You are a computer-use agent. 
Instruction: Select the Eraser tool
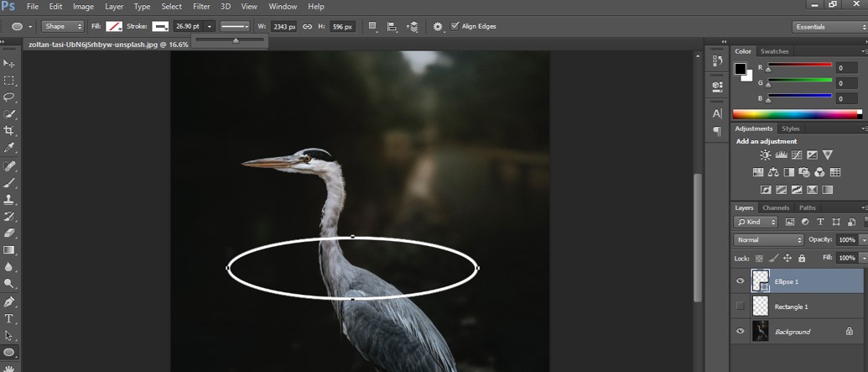pyautogui.click(x=9, y=233)
